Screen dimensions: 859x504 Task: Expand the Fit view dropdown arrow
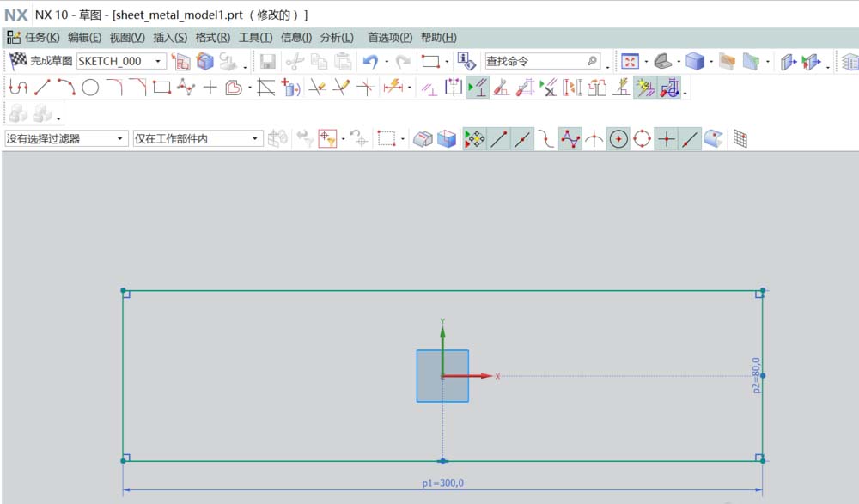coord(646,61)
